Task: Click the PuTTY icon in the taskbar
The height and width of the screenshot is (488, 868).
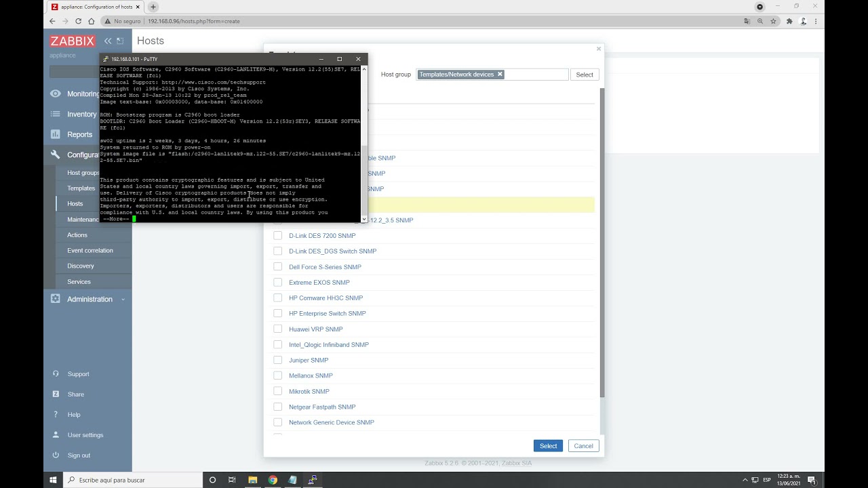Action: (313, 480)
